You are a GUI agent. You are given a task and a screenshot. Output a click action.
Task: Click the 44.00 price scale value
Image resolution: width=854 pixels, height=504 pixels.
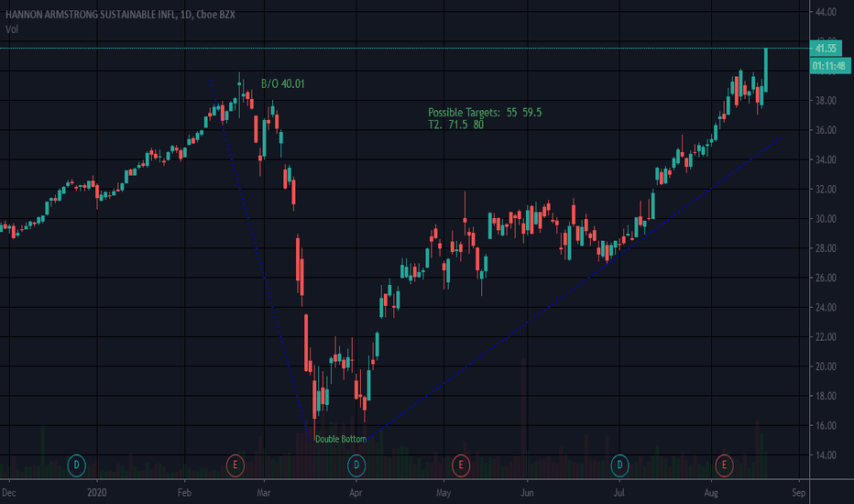[826, 12]
